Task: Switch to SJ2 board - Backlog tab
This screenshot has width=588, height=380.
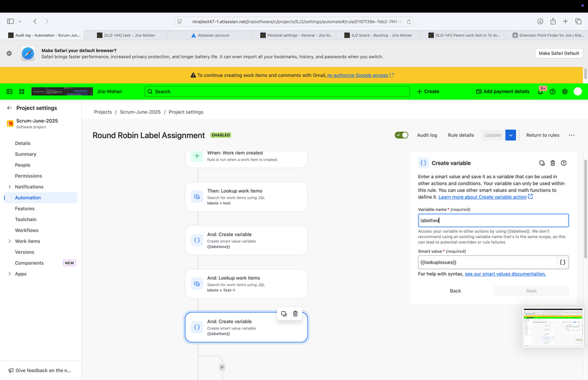Action: [x=378, y=35]
